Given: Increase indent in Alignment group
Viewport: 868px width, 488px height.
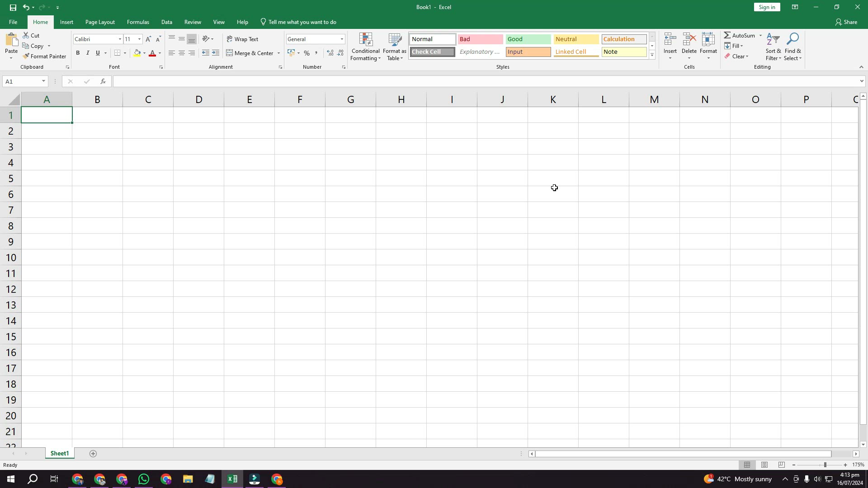Looking at the screenshot, I should (x=216, y=53).
